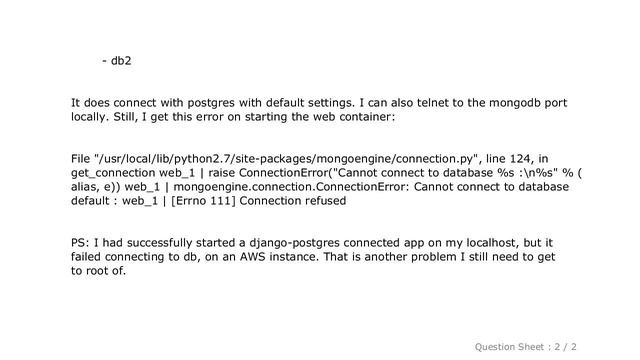This screenshot has height=360, width=640.
Task: Click the 'Question Sheet : 2 / 2' footer
Action: [x=526, y=347]
